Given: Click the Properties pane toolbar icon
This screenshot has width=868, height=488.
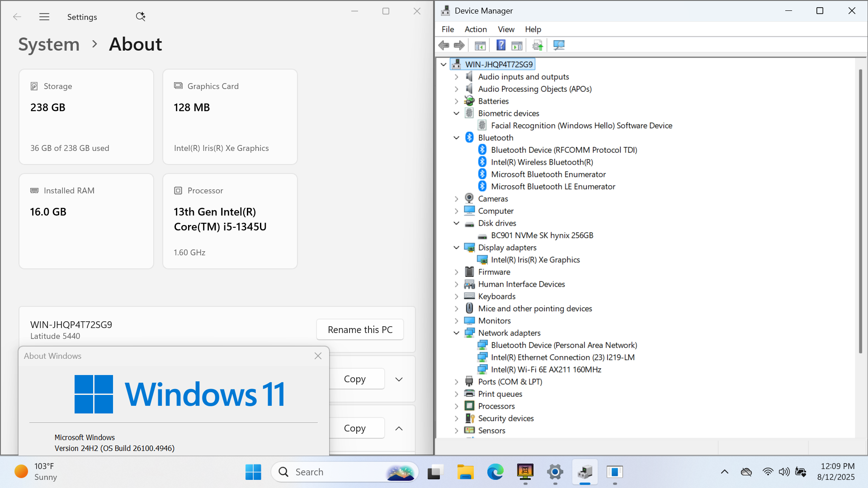Looking at the screenshot, I should (x=517, y=45).
